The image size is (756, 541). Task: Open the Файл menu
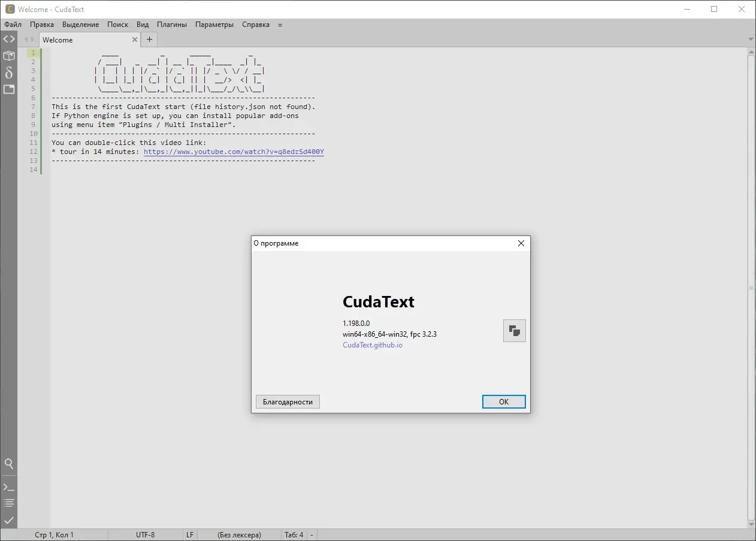tap(13, 25)
